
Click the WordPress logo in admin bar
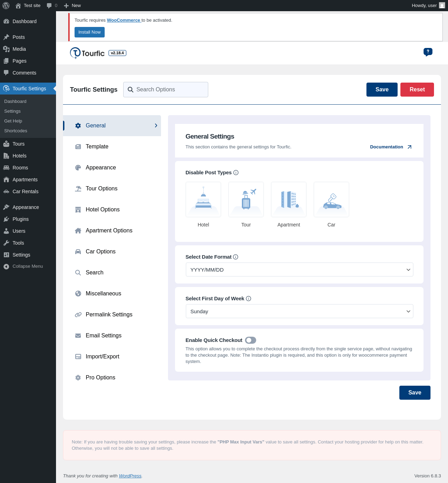point(6,6)
